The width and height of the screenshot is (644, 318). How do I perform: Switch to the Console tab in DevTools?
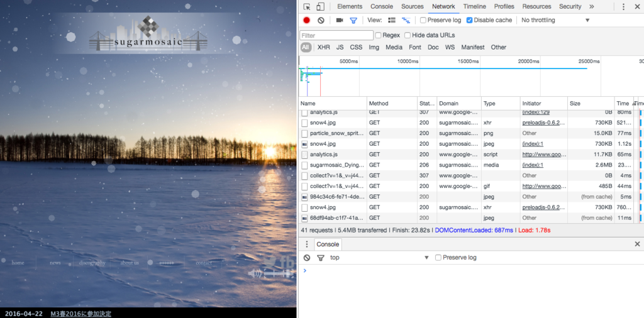point(382,6)
